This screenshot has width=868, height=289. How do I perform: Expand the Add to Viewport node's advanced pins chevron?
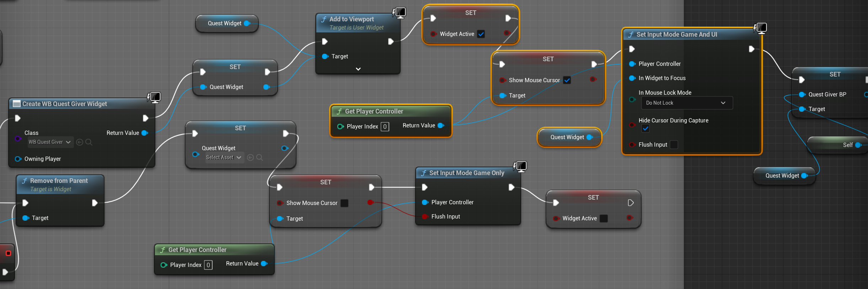click(358, 69)
